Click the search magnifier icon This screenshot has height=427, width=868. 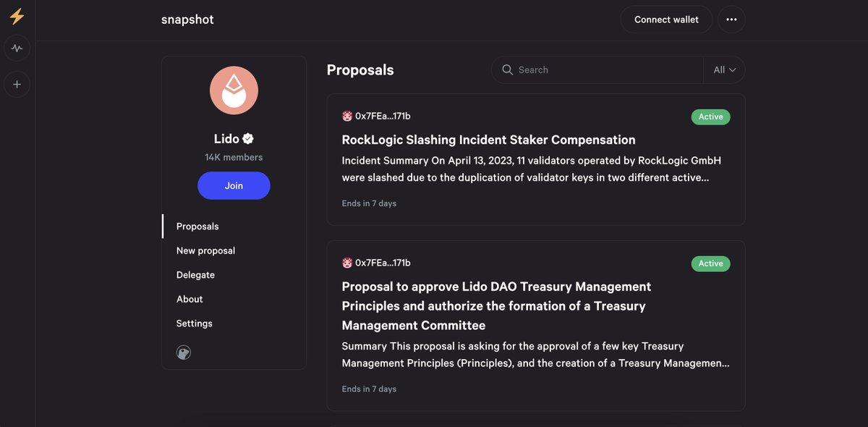tap(507, 69)
